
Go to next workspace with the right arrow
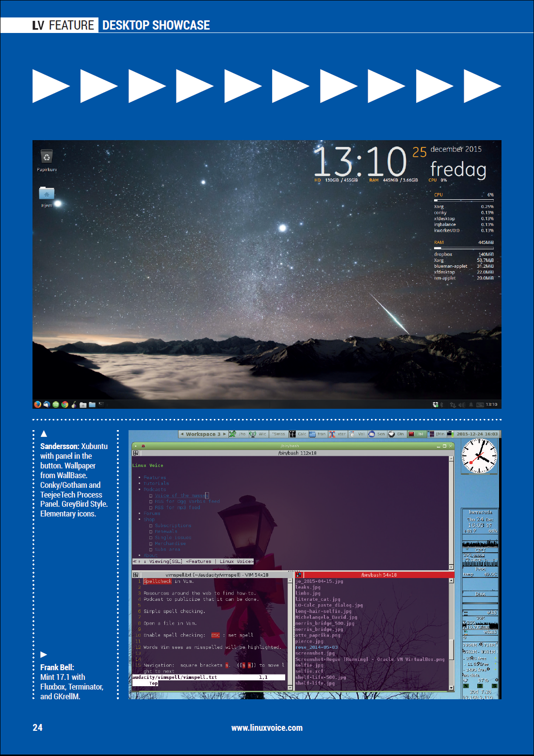pyautogui.click(x=224, y=434)
